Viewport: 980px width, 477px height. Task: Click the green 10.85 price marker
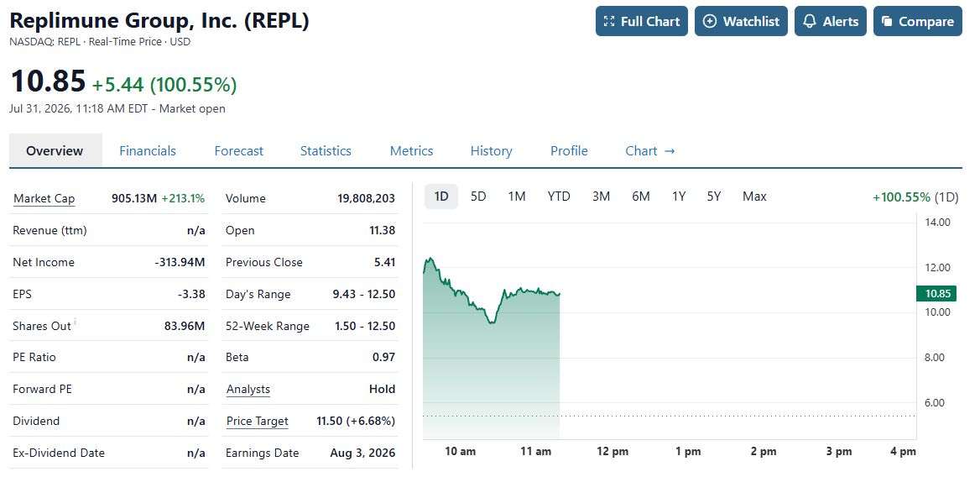937,293
